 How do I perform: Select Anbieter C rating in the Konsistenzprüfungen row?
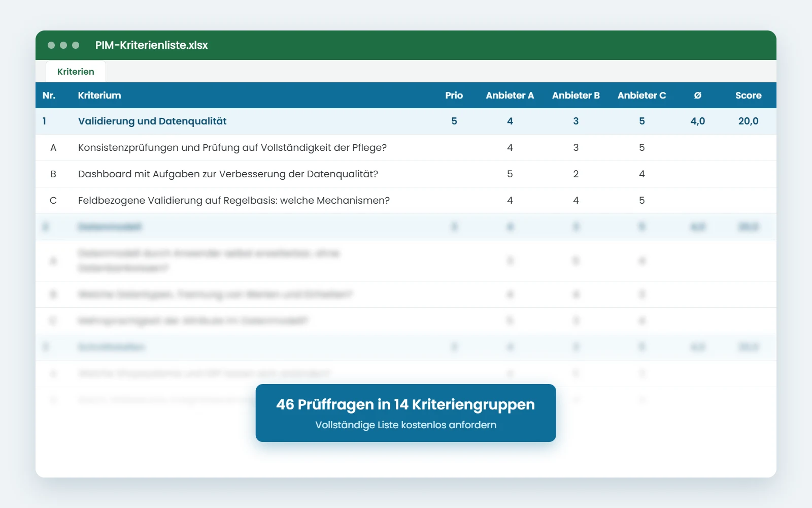pyautogui.click(x=642, y=148)
